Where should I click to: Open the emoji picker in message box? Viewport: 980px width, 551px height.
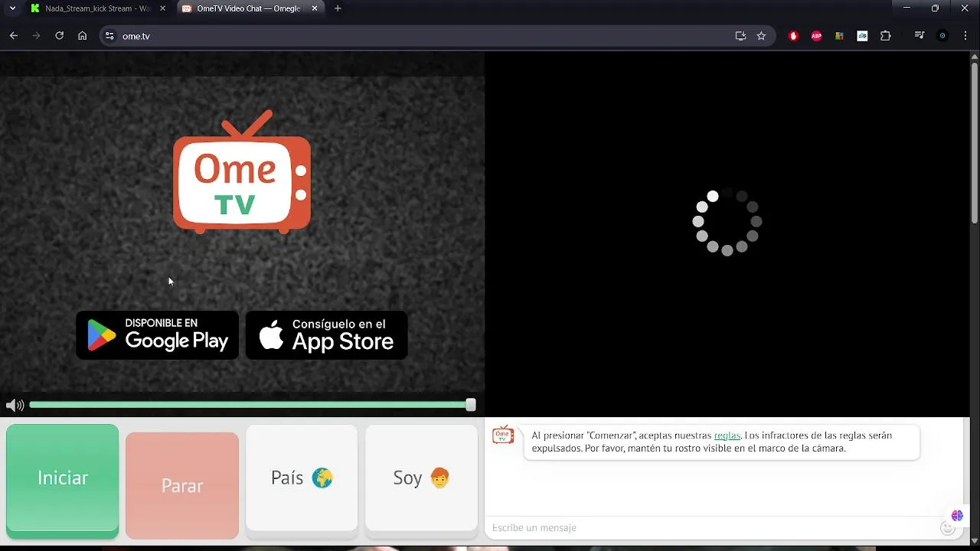[x=947, y=528]
